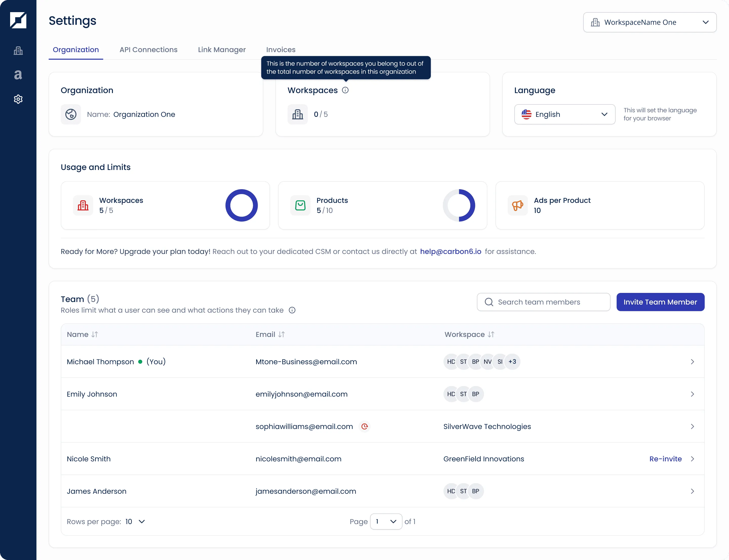Viewport: 729px width, 560px height.
Task: Click the info icon beside the Workspaces heading
Action: [x=345, y=90]
